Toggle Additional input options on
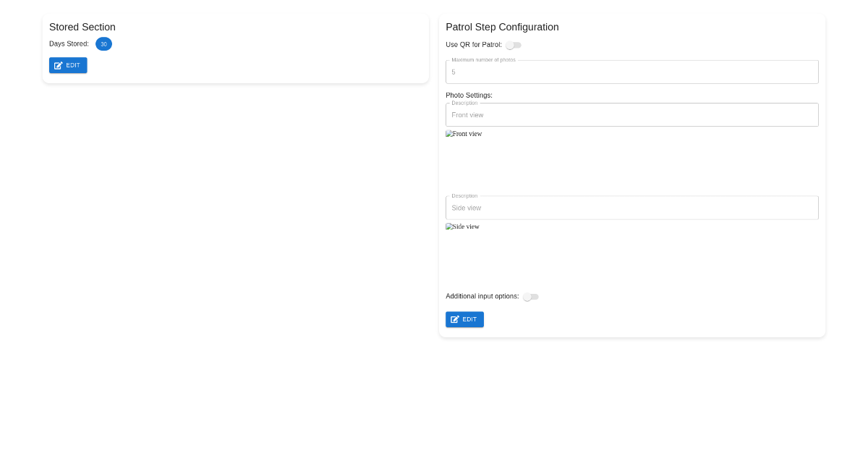Image resolution: width=868 pixels, height=456 pixels. 530,297
